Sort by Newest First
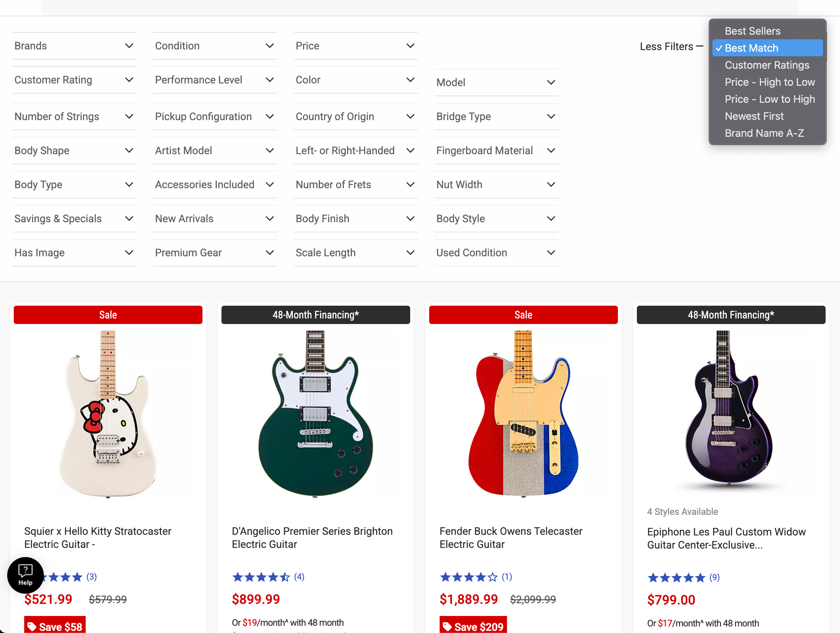This screenshot has height=633, width=840. point(754,116)
